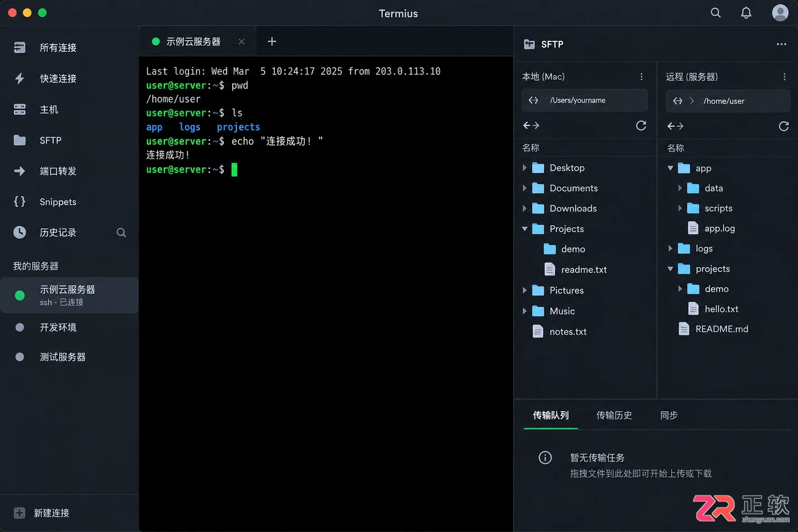
Task: Refresh the remote server file list
Action: coord(784,126)
